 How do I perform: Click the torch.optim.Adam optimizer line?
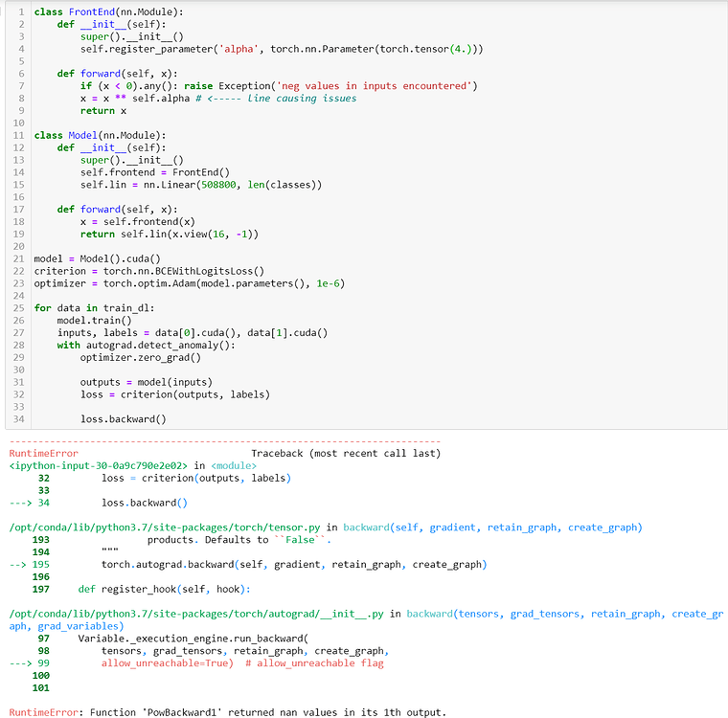[190, 284]
